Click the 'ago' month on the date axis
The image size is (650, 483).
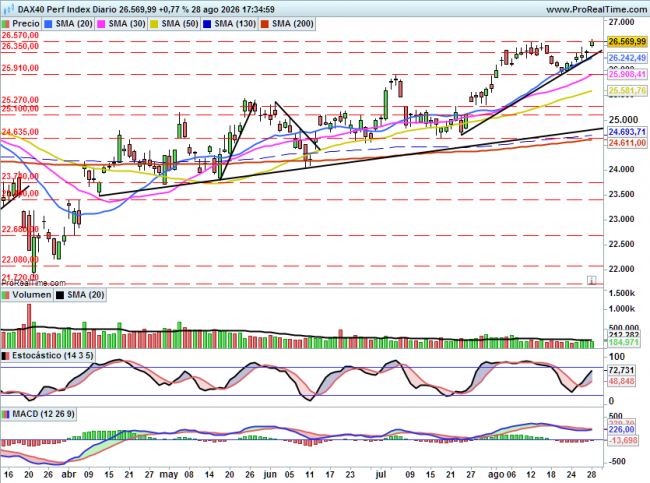pyautogui.click(x=495, y=474)
